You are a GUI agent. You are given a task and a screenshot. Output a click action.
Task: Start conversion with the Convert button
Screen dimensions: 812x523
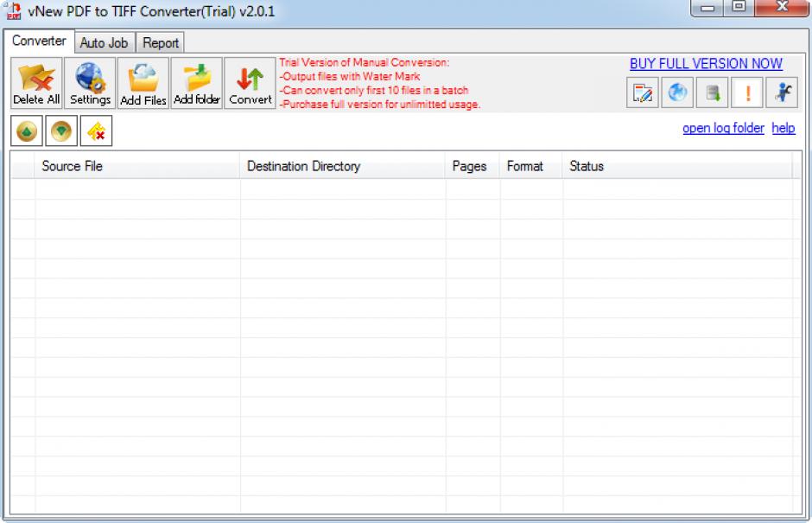coord(251,83)
